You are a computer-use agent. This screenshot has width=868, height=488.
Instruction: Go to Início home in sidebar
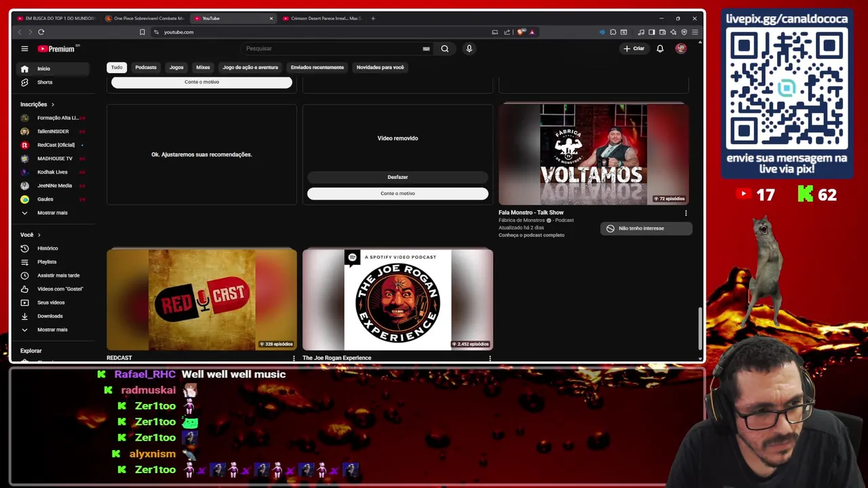pos(54,68)
